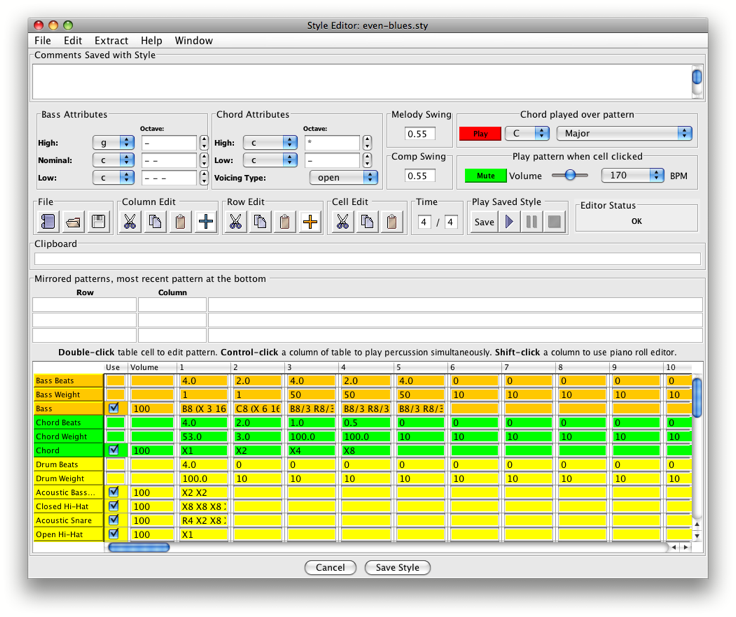The image size is (736, 617).
Task: Open the Window menu
Action: (x=193, y=41)
